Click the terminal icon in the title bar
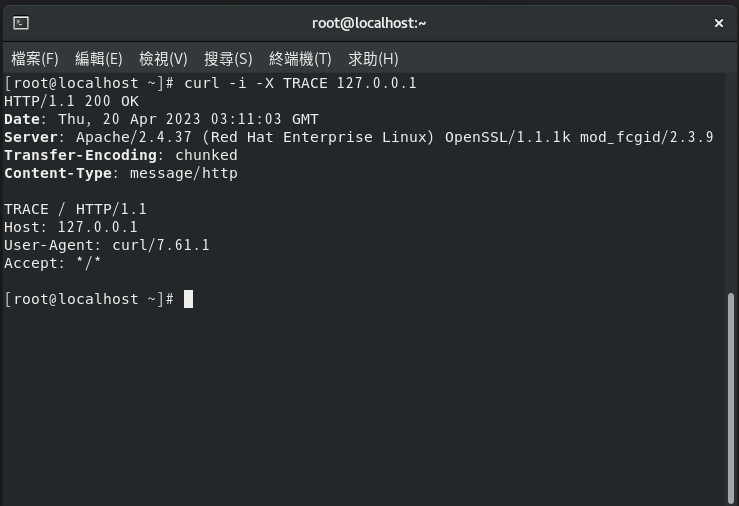 (21, 23)
